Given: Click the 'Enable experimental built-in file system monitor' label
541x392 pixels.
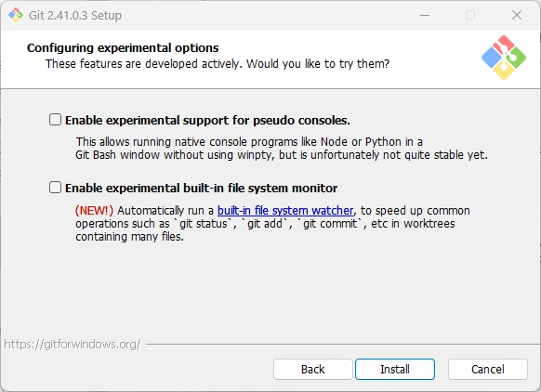Looking at the screenshot, I should (201, 189).
